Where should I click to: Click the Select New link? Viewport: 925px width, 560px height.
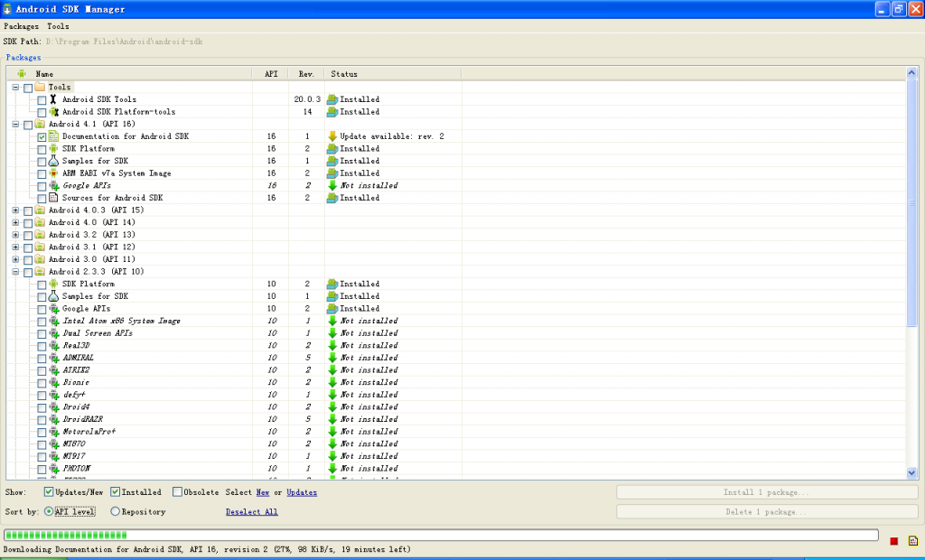263,492
